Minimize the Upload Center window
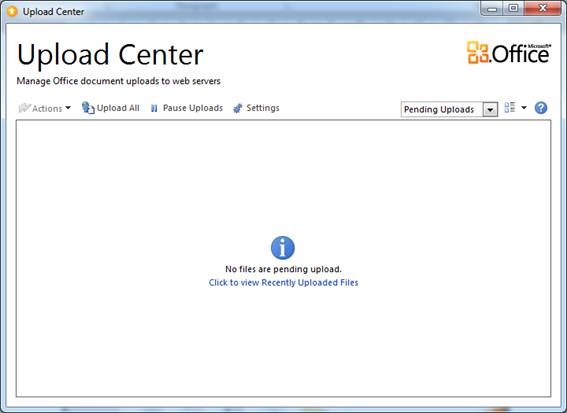The height and width of the screenshot is (413, 567). pos(492,9)
